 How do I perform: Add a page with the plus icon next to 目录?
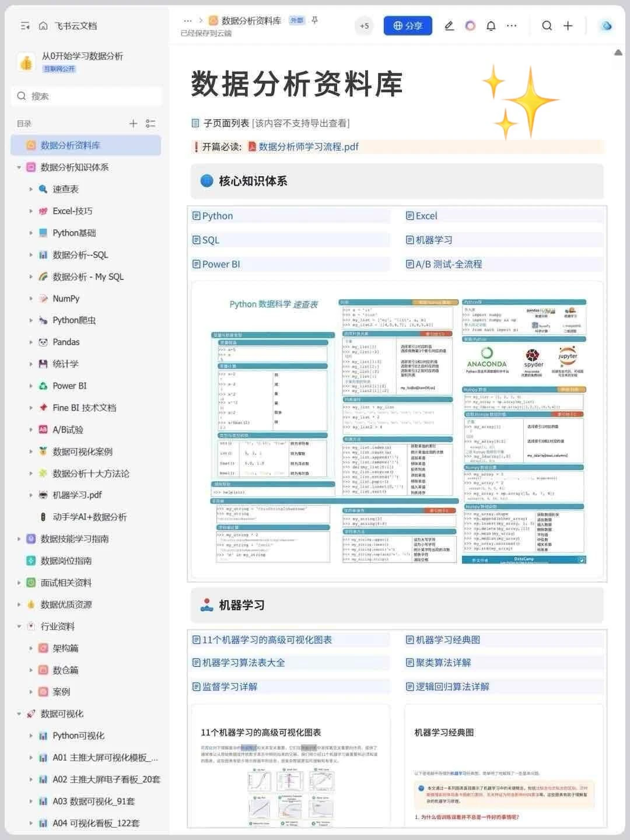[133, 124]
